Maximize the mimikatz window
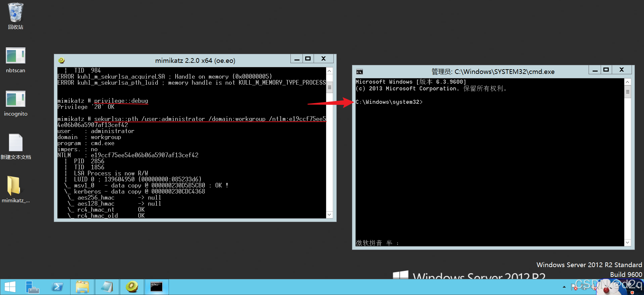Image resolution: width=644 pixels, height=295 pixels. [x=308, y=59]
